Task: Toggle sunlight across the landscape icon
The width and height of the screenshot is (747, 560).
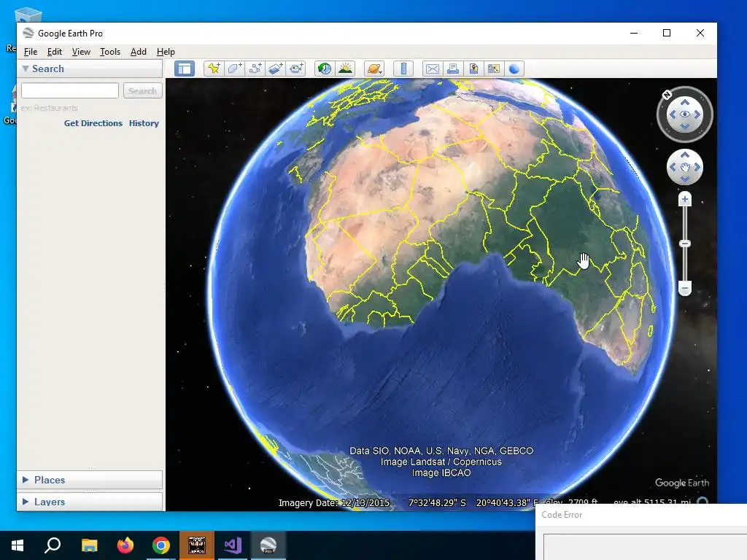Action: tap(345, 69)
